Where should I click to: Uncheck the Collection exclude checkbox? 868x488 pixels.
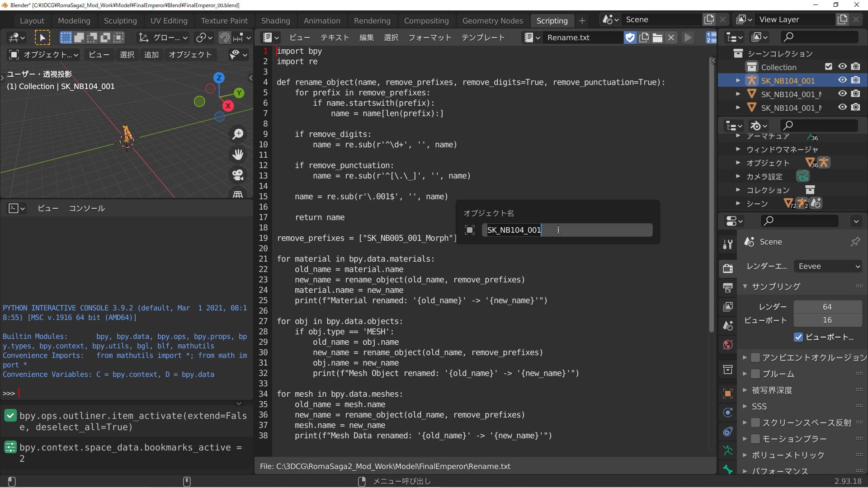tap(829, 66)
